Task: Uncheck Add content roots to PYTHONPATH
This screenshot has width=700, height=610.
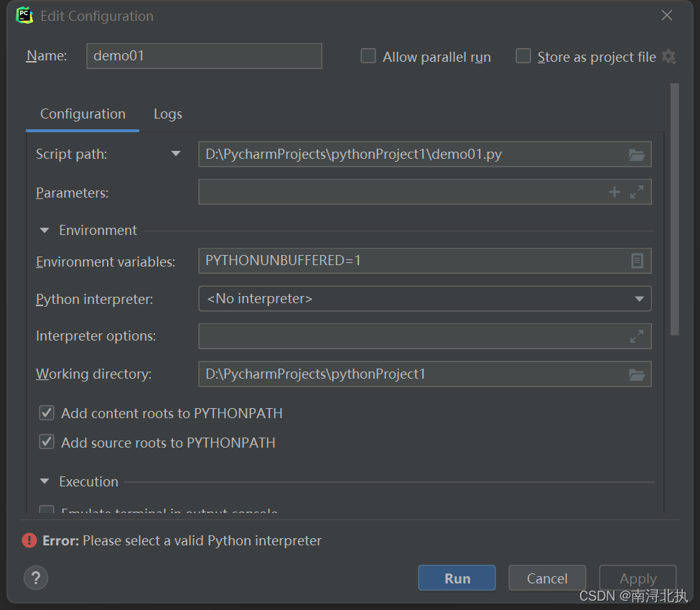Action: point(46,413)
